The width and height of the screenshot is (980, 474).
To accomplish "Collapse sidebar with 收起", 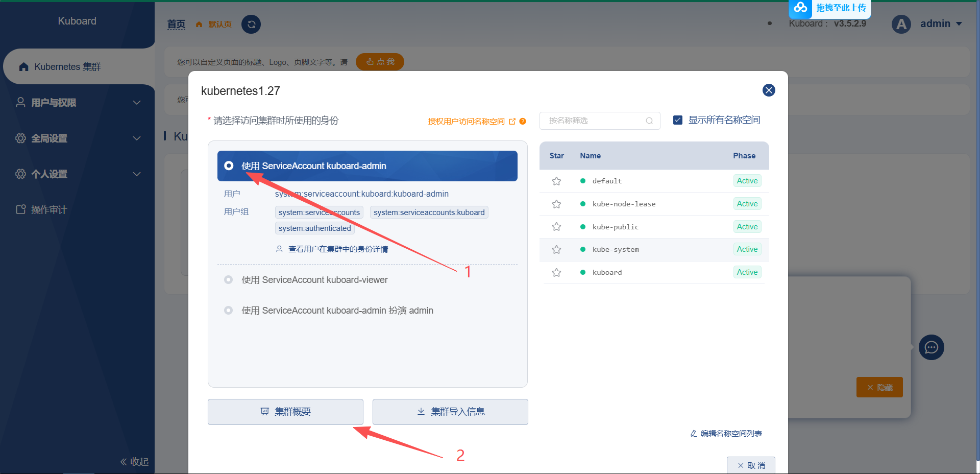I will click(x=134, y=462).
